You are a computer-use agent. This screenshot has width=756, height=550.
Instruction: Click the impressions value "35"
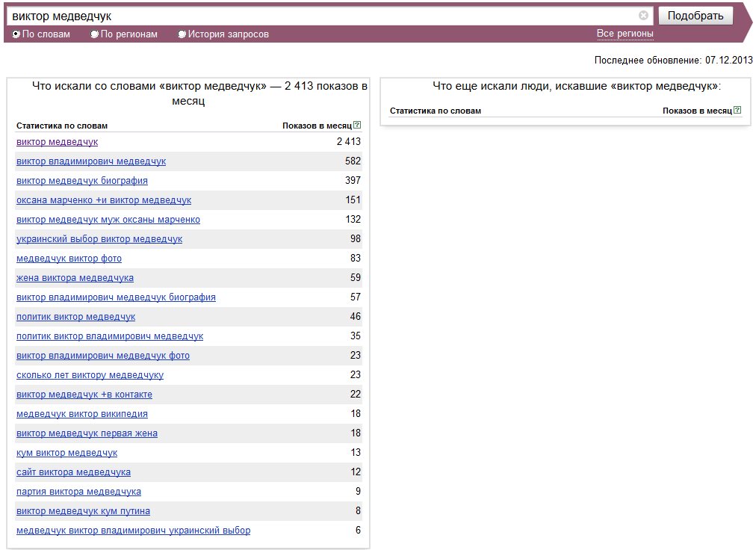click(356, 336)
